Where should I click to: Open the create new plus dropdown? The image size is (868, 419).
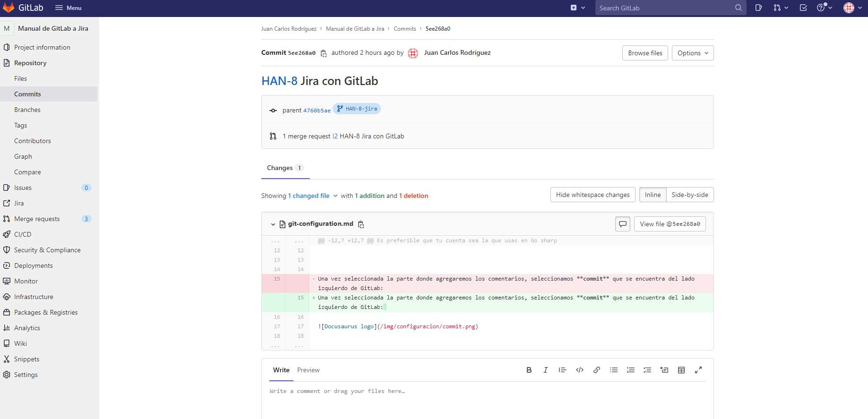578,8
